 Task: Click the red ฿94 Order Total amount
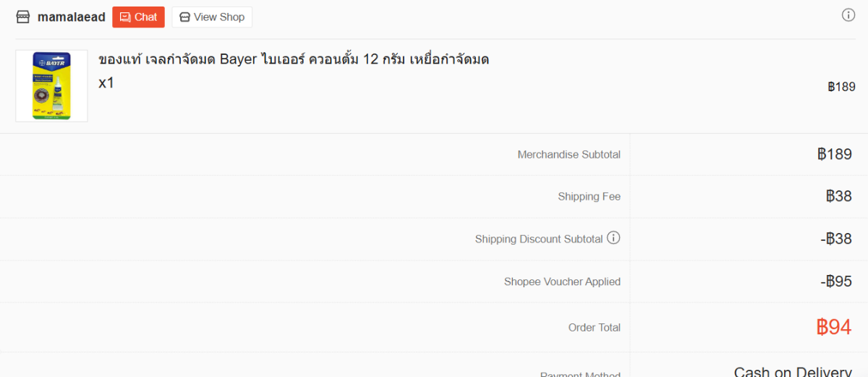833,327
